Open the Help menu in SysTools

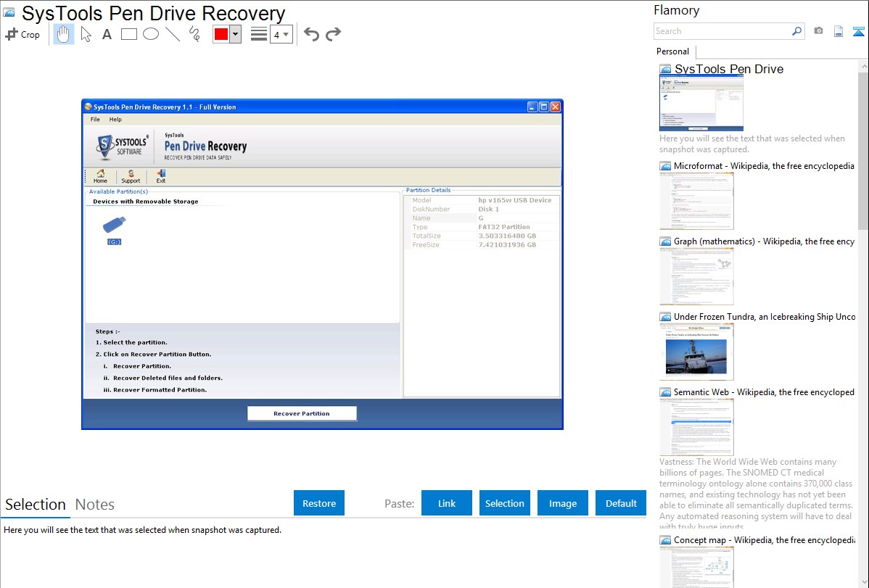coord(115,119)
